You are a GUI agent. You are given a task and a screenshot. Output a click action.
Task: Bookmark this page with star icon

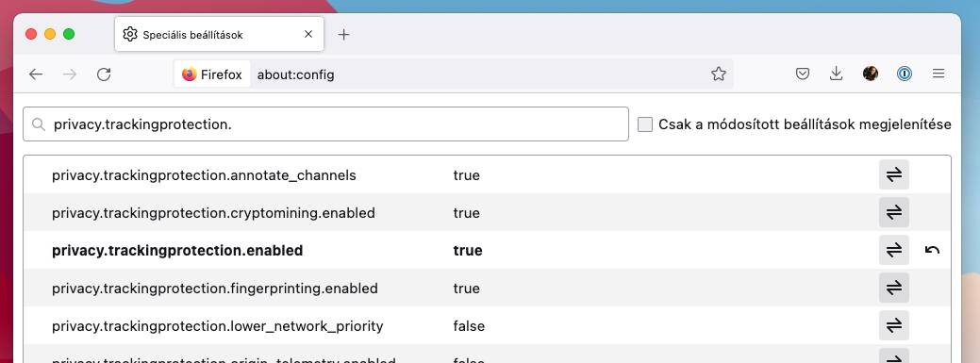[x=719, y=74]
